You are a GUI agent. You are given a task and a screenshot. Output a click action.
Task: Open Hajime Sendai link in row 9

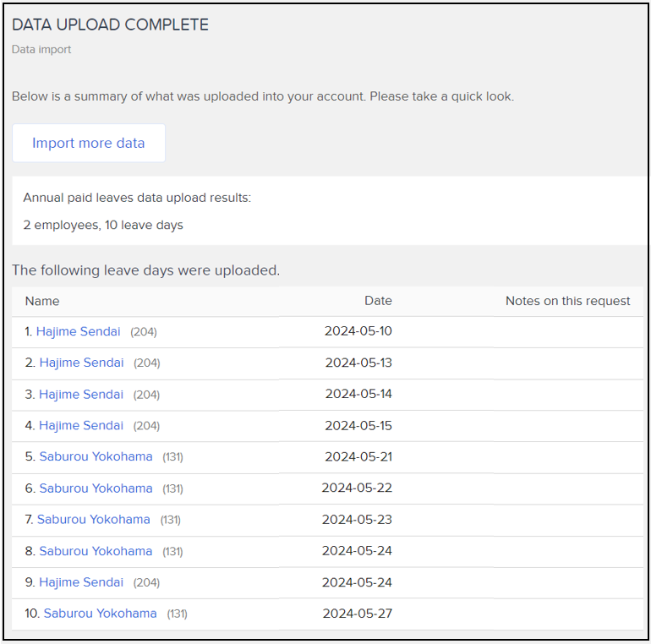pyautogui.click(x=81, y=582)
